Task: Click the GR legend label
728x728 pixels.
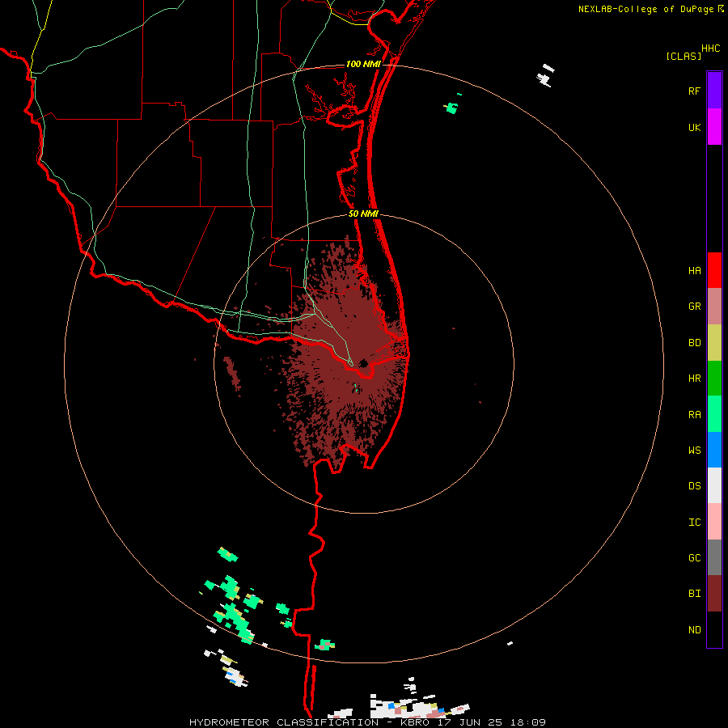Action: [x=694, y=307]
